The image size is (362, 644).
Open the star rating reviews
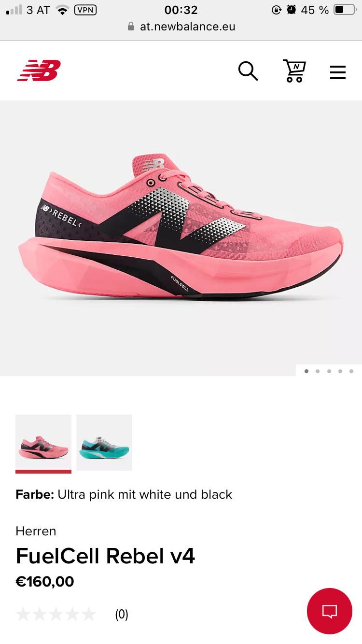point(56,615)
